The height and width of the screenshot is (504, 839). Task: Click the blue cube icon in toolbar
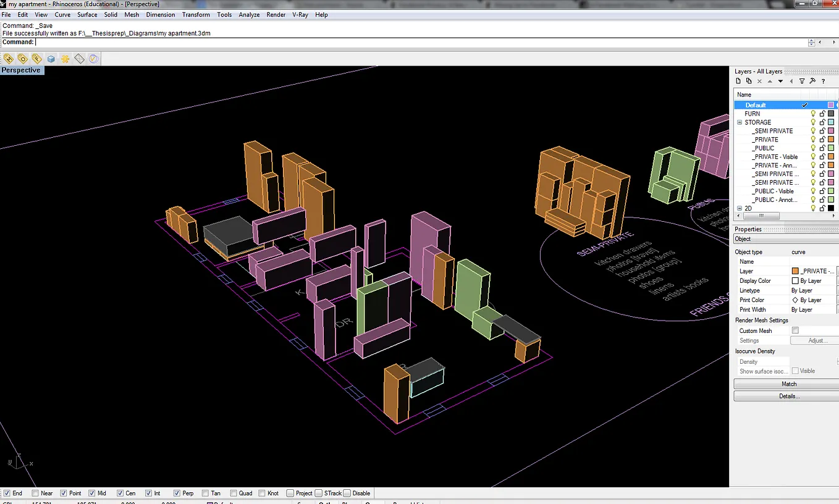[x=51, y=59]
